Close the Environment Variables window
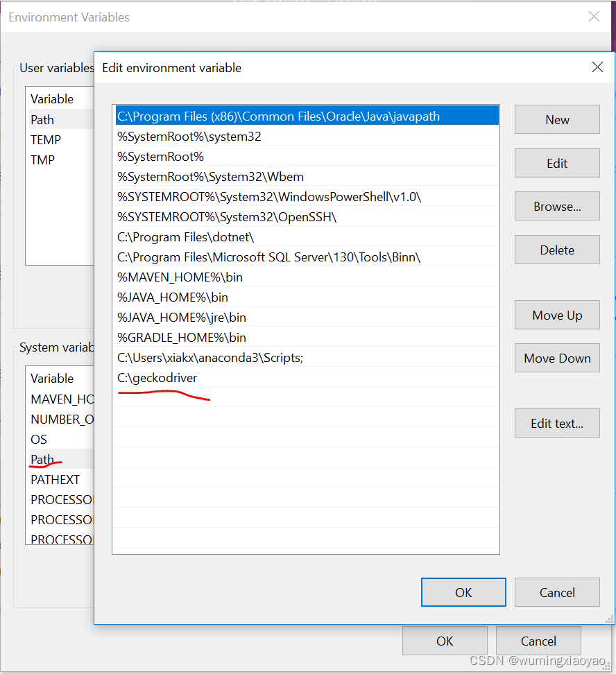This screenshot has width=616, height=674. click(x=594, y=17)
